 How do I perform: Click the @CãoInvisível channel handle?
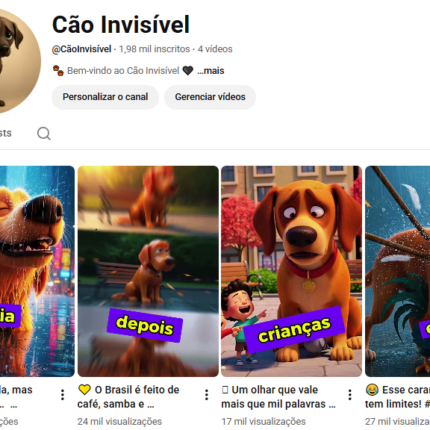point(82,49)
